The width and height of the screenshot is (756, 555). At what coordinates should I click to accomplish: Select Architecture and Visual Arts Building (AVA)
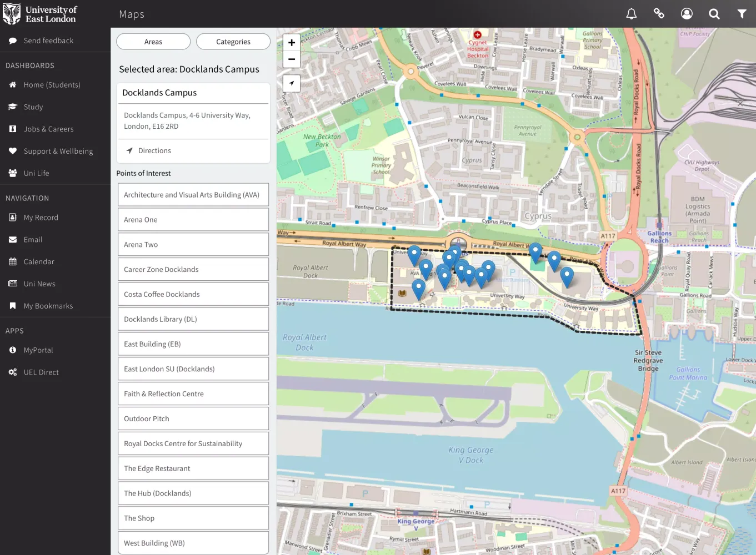click(193, 195)
